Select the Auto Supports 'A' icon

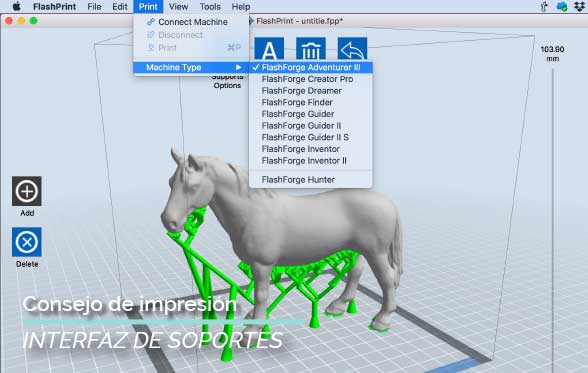coord(269,49)
